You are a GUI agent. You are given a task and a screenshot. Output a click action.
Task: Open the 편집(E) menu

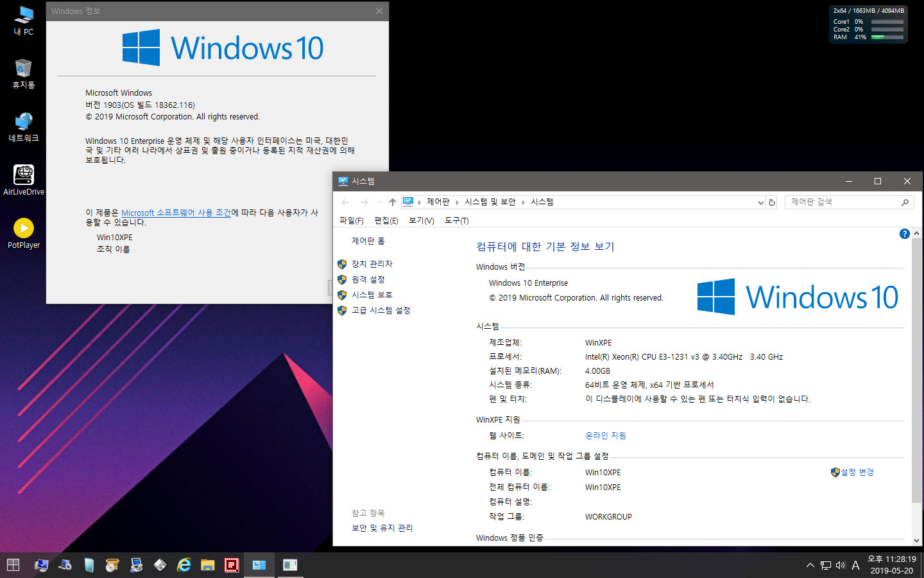tap(386, 220)
